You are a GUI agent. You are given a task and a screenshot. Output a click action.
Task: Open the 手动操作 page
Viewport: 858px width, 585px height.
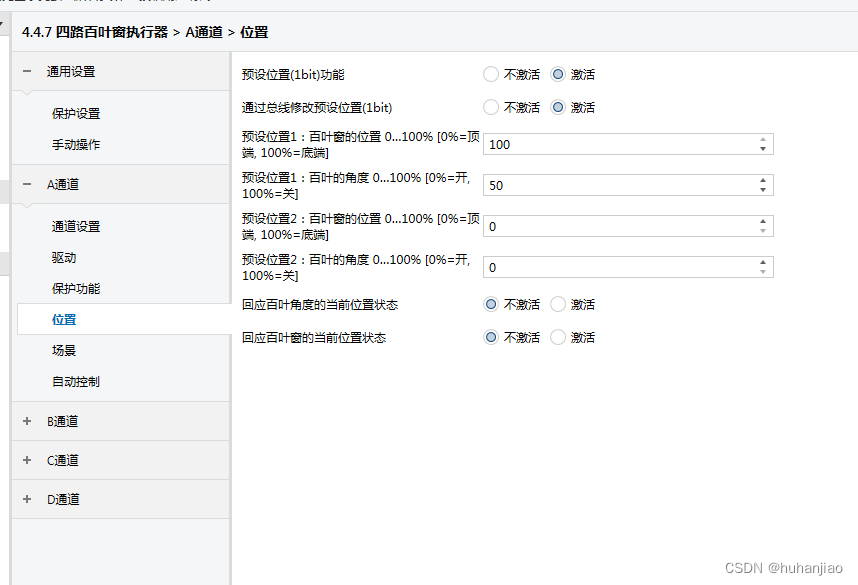tap(76, 144)
